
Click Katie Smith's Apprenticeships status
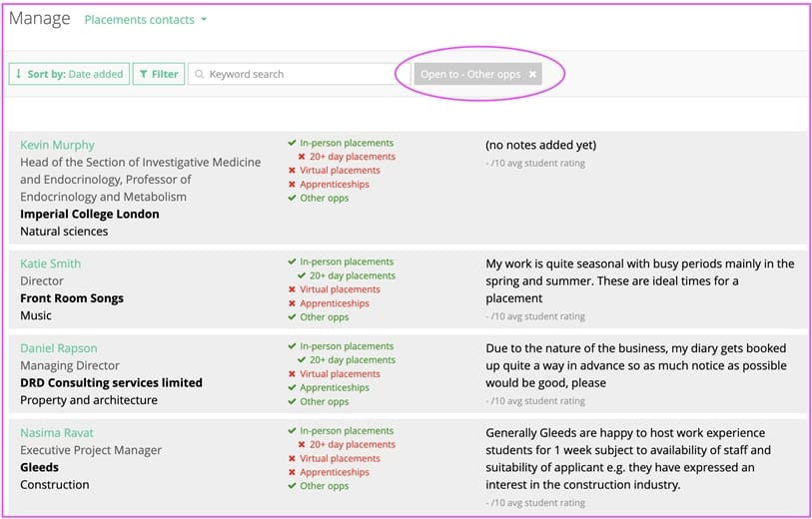[x=329, y=303]
